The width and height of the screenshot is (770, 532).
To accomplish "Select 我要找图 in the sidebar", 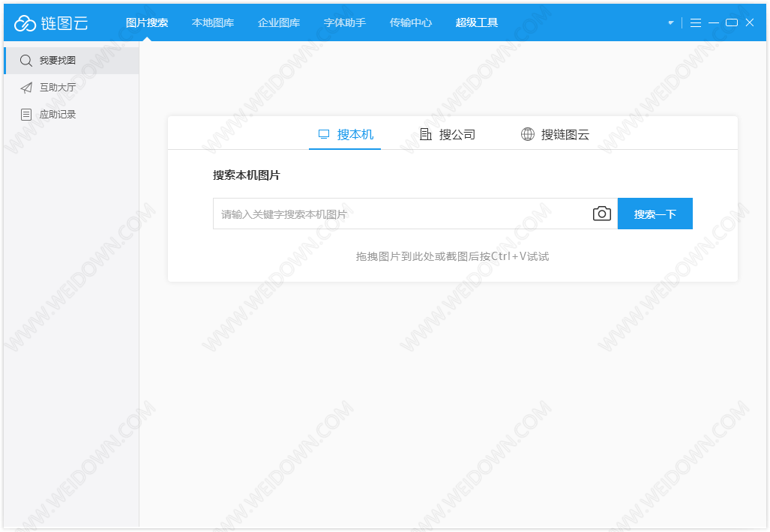I will (72, 61).
